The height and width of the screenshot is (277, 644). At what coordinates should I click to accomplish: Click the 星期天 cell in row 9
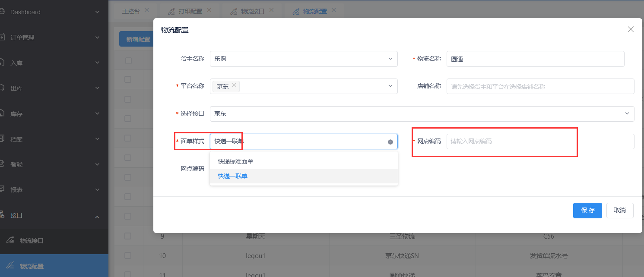pyautogui.click(x=255, y=236)
